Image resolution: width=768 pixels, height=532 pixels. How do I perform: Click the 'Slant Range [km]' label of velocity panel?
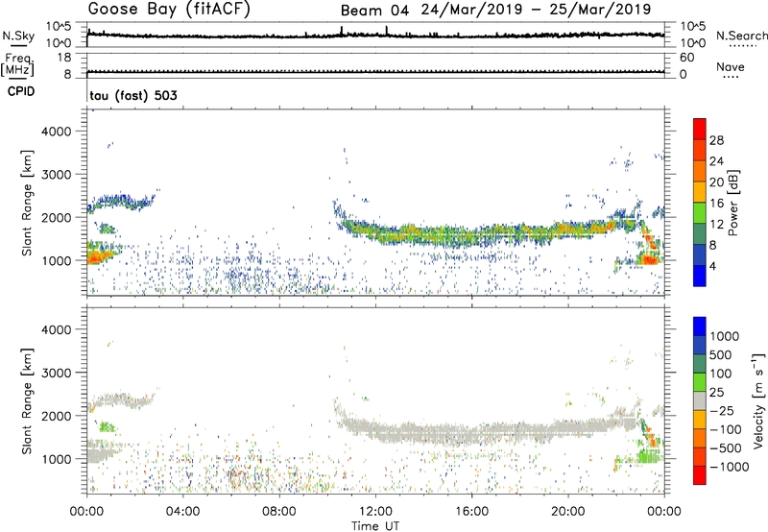click(x=27, y=401)
